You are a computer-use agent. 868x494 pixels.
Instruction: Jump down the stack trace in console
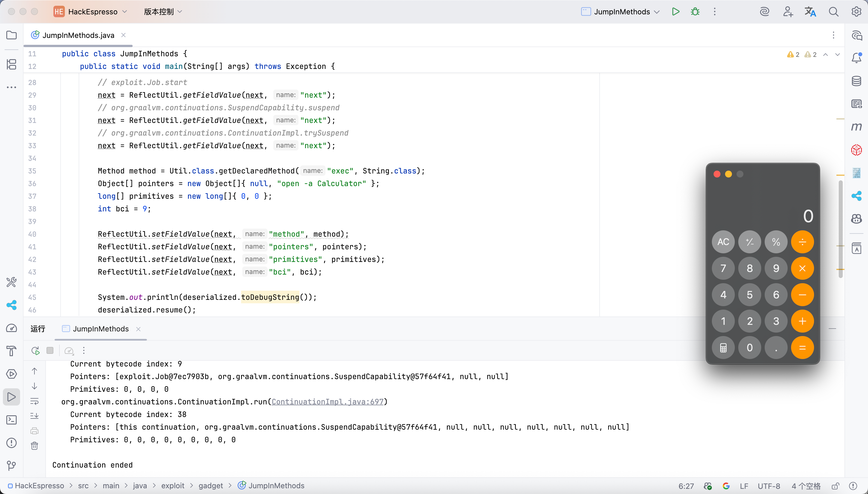coord(34,386)
